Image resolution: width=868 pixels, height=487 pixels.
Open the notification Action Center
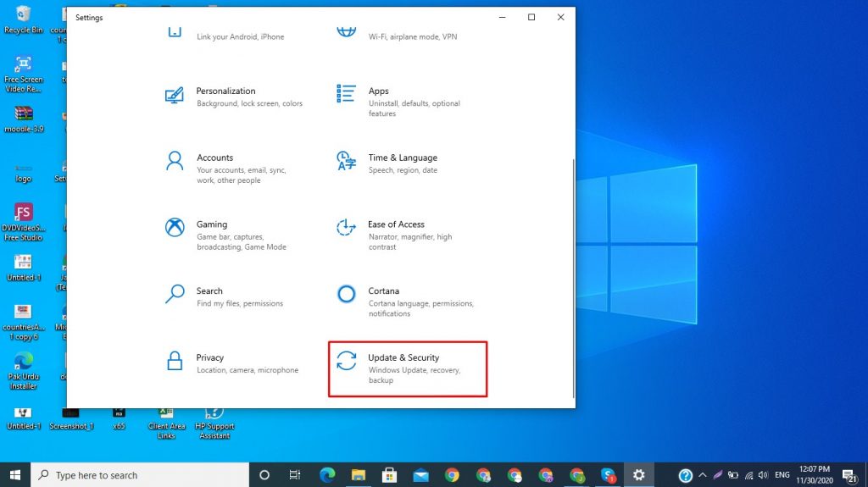coord(849,475)
